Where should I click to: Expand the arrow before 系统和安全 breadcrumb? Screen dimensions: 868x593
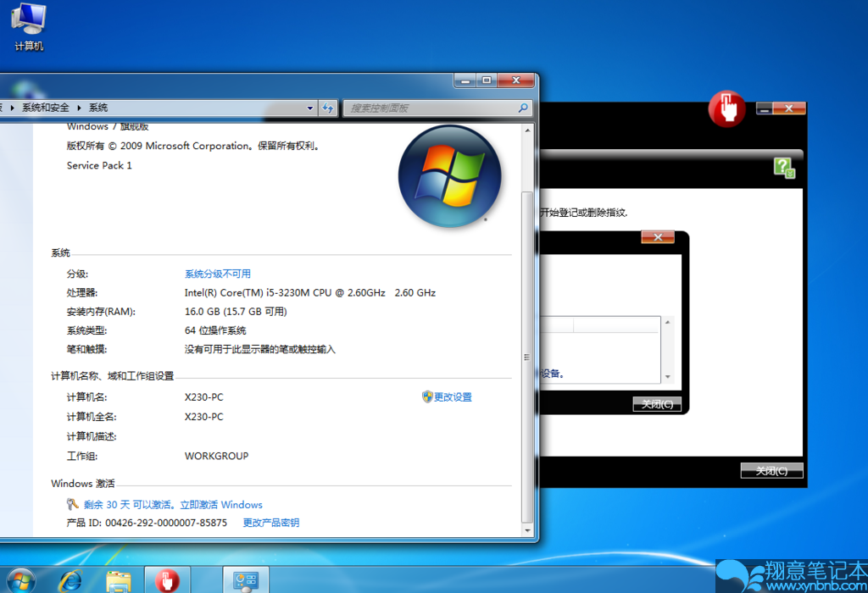(12, 108)
